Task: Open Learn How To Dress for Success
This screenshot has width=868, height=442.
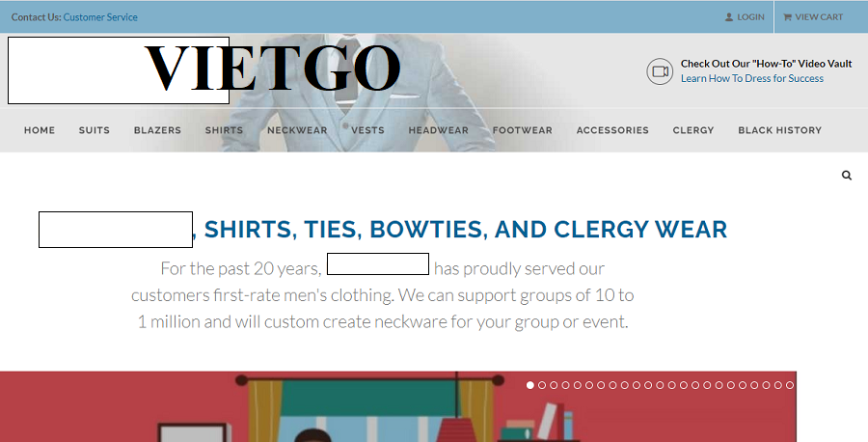Action: pos(751,78)
